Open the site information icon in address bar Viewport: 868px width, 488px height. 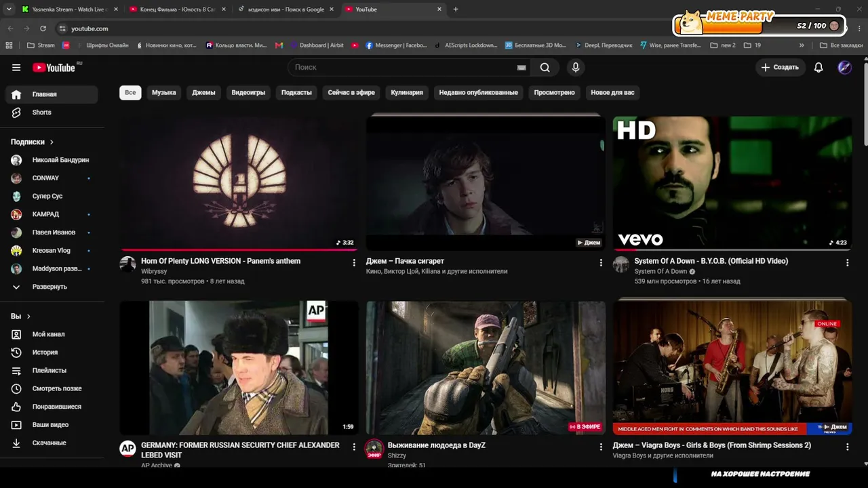[62, 28]
